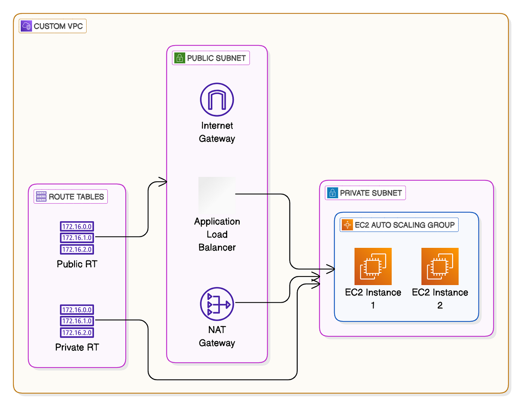Click the NAT Gateway icon
The height and width of the screenshot is (417, 532).
pos(217,304)
